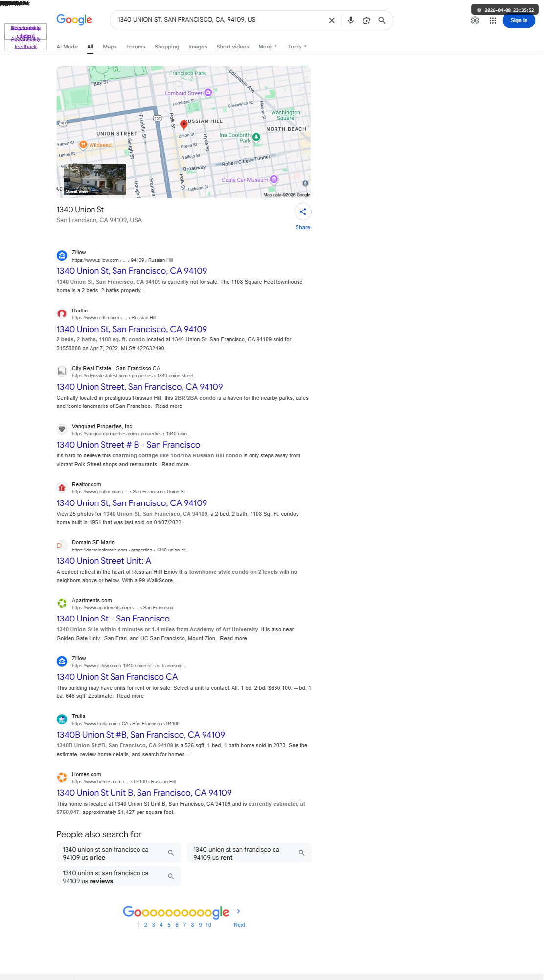Click the Share icon button
550x980 pixels.
[x=303, y=212]
